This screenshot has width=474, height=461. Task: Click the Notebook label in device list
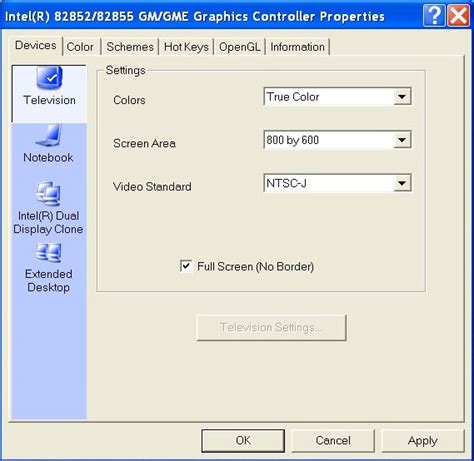[48, 157]
